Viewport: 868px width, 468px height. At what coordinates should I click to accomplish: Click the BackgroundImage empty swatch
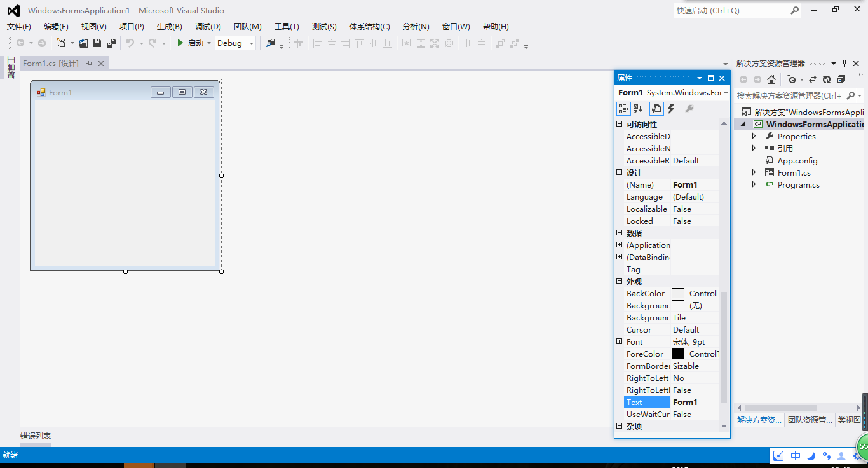[678, 306]
